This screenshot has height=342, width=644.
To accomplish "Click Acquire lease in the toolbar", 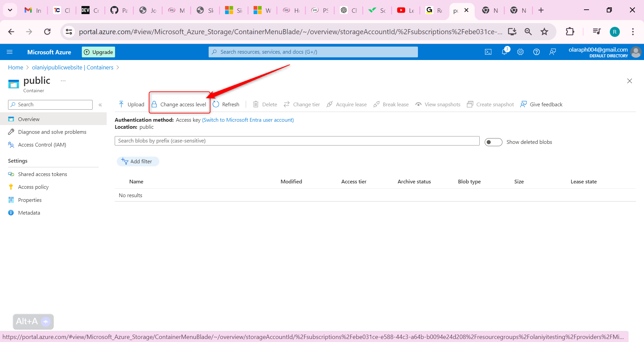I will tap(347, 104).
